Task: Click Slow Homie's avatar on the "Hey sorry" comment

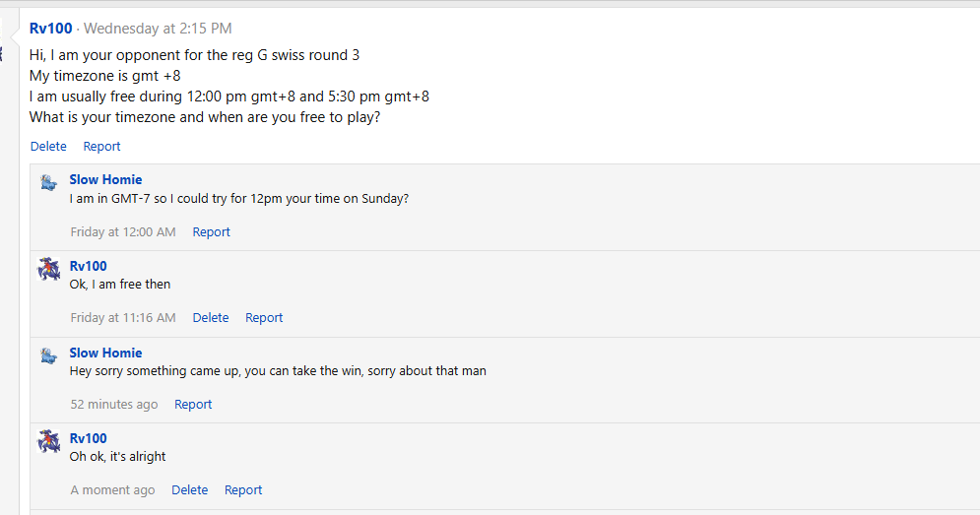Action: pos(48,355)
